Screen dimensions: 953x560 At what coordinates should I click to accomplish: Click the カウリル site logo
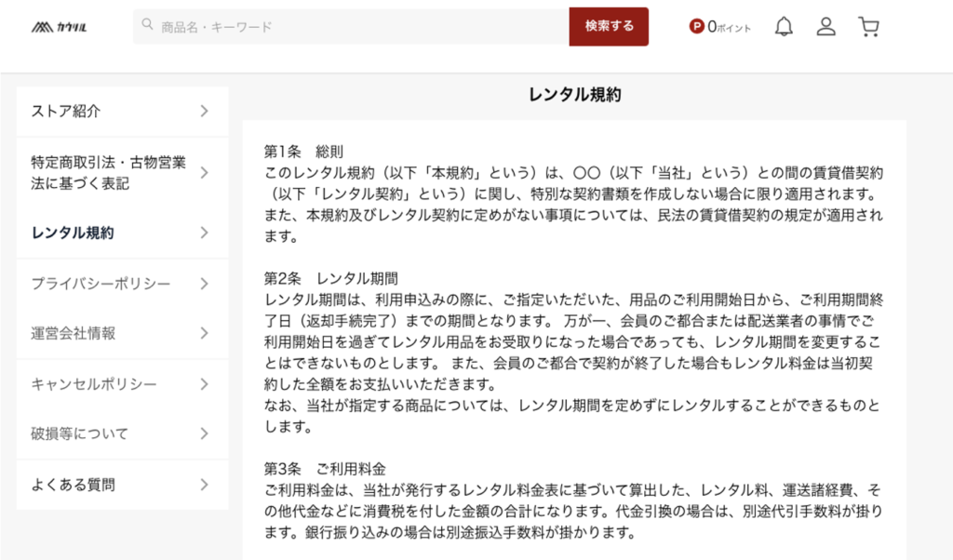pos(59,27)
